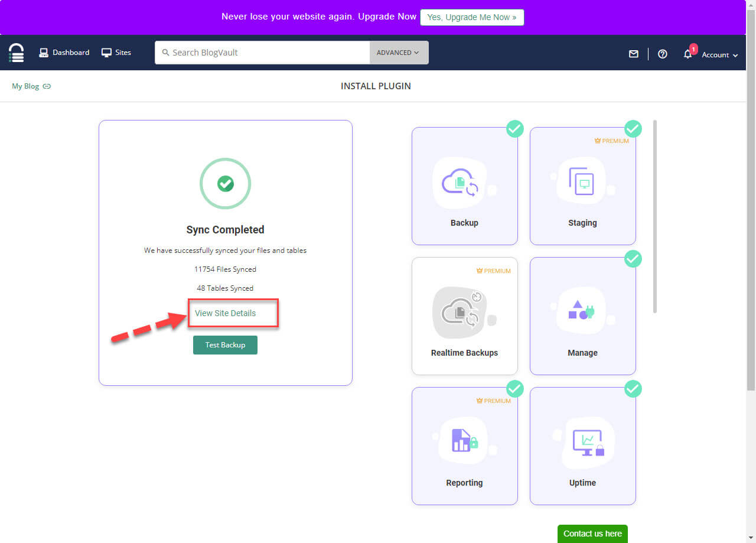This screenshot has height=543, width=756.
Task: Click the BlogVault logo icon
Action: 17,53
